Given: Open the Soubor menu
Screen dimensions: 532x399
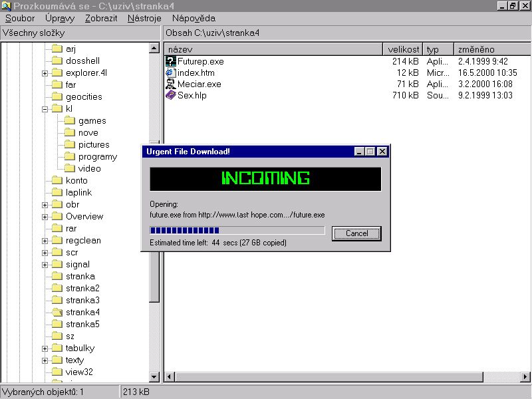Looking at the screenshot, I should tap(19, 18).
